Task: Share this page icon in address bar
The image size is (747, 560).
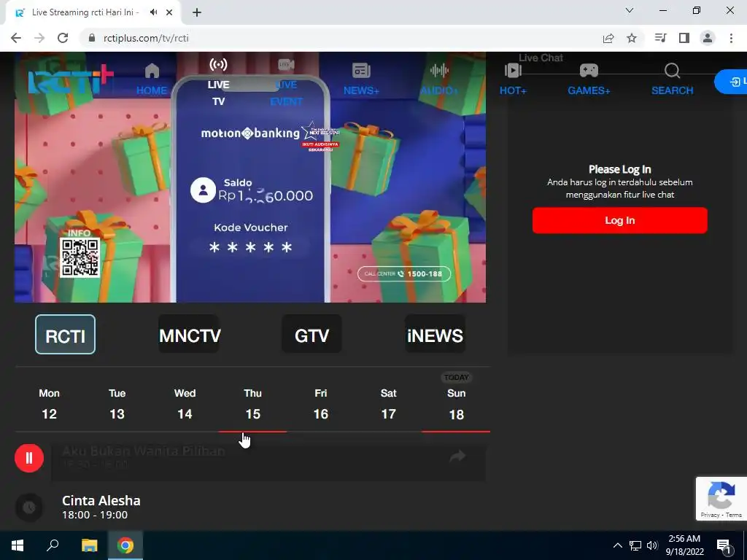Action: pos(608,38)
